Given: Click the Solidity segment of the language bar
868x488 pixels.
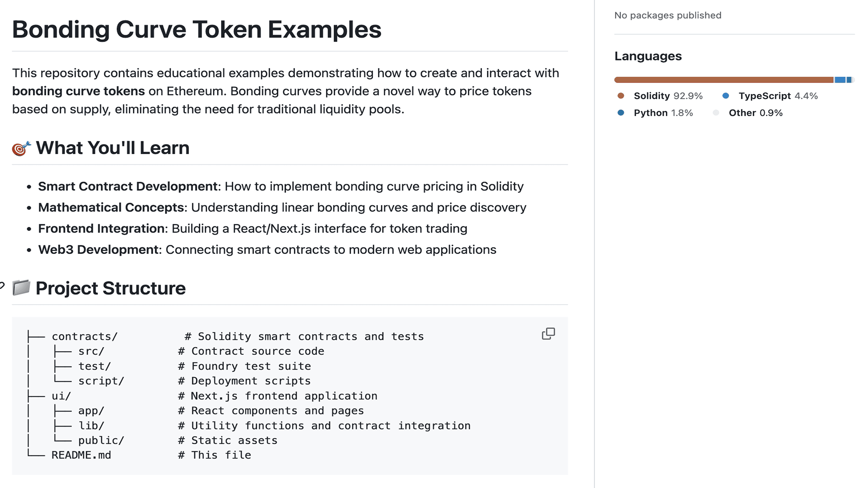Looking at the screenshot, I should click(723, 80).
